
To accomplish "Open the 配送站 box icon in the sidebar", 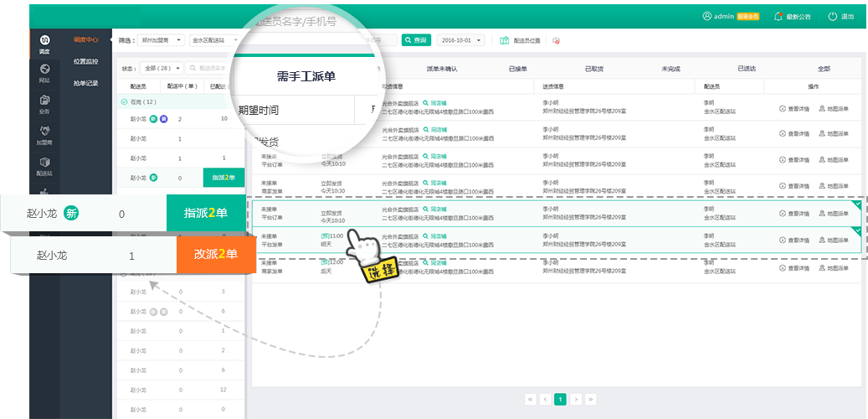I will pyautogui.click(x=44, y=165).
